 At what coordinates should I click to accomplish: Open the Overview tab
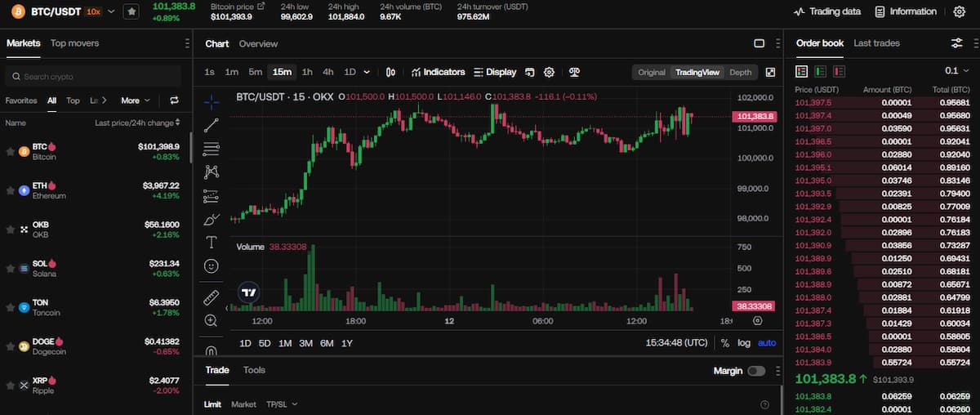coord(258,43)
